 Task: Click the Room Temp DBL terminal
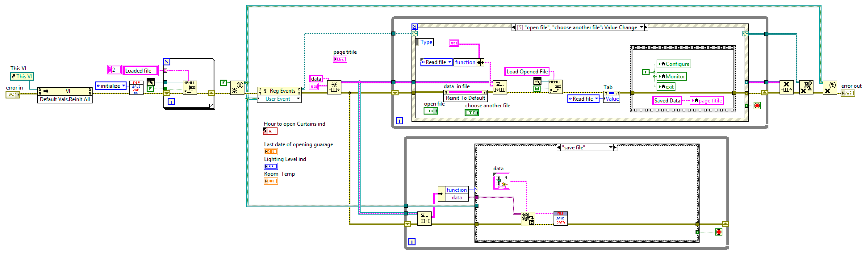point(271,181)
